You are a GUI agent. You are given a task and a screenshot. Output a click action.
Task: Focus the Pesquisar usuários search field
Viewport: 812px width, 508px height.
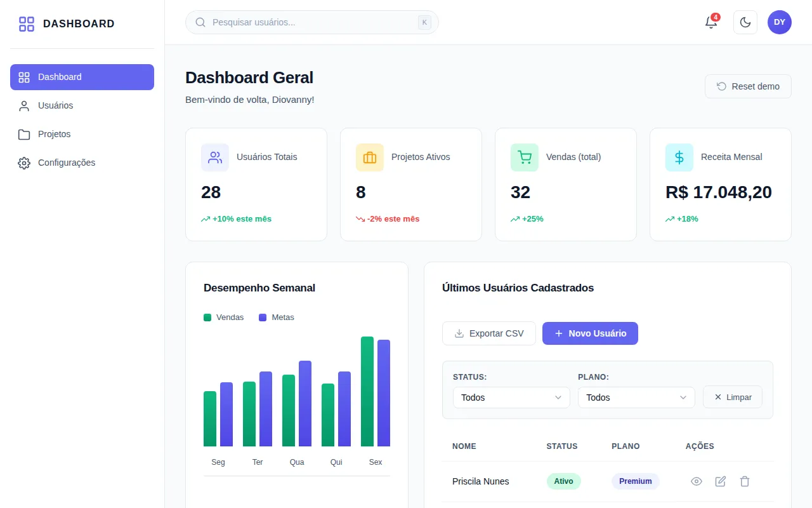pos(312,22)
